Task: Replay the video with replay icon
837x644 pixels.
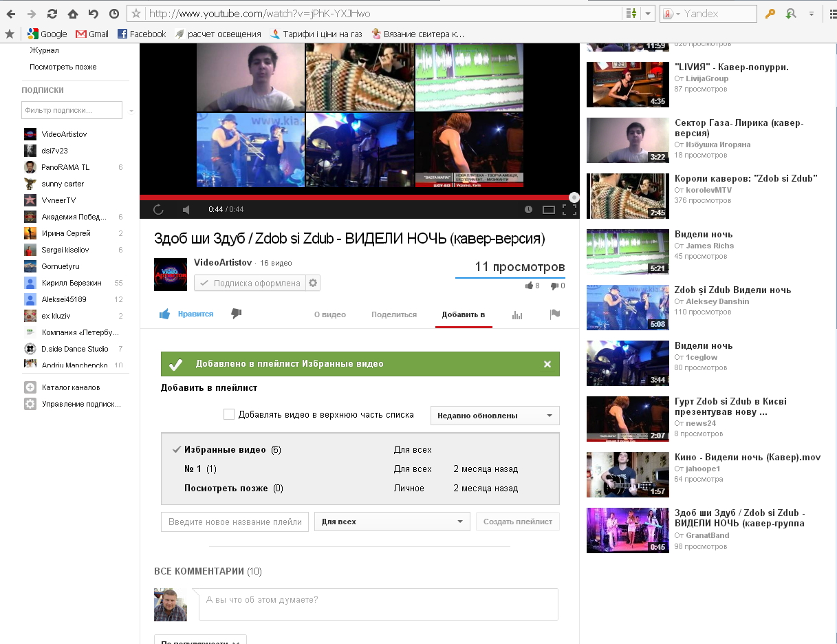Action: 157,209
